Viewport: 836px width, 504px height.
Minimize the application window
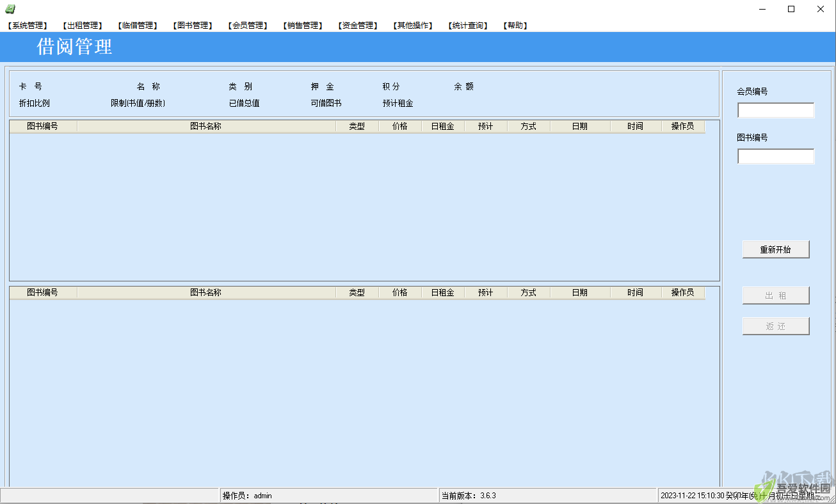762,9
